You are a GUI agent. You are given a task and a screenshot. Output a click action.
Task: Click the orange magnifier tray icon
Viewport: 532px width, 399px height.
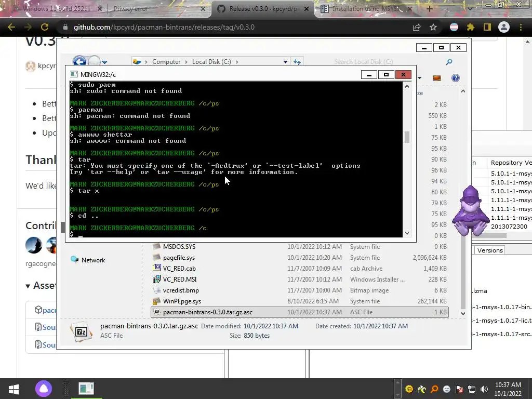(x=434, y=389)
